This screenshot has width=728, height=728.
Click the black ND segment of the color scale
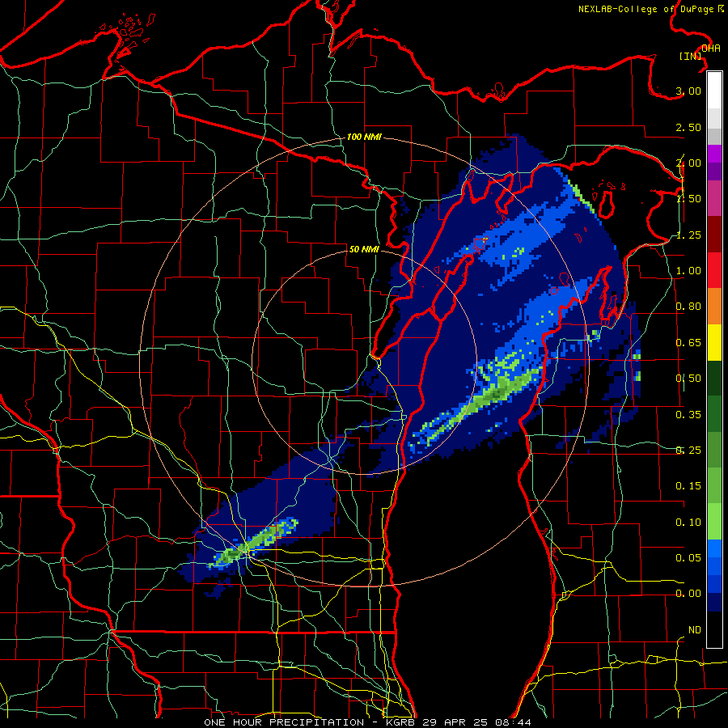pos(714,629)
